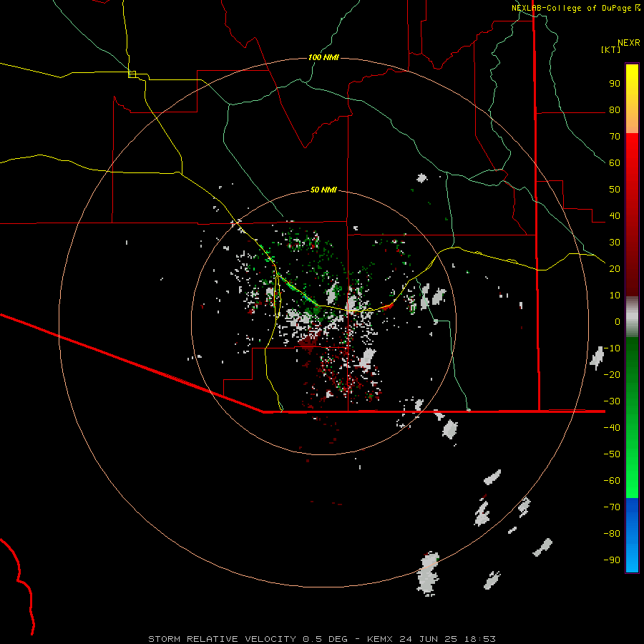Click the 0 knot value on the scale

click(x=618, y=322)
